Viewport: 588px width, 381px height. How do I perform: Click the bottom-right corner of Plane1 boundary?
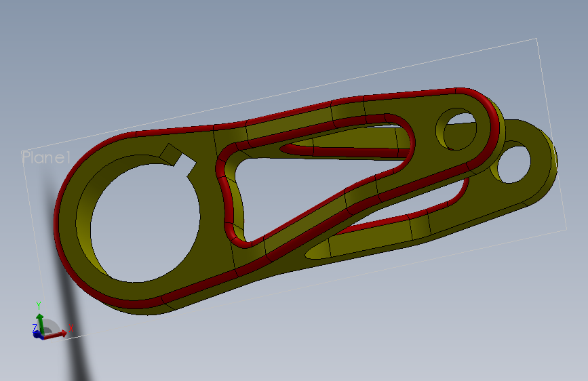[566, 229]
